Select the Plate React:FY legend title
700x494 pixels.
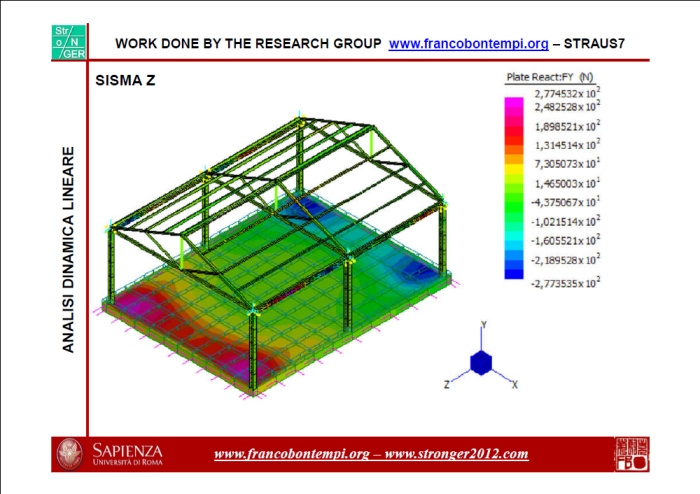click(550, 77)
